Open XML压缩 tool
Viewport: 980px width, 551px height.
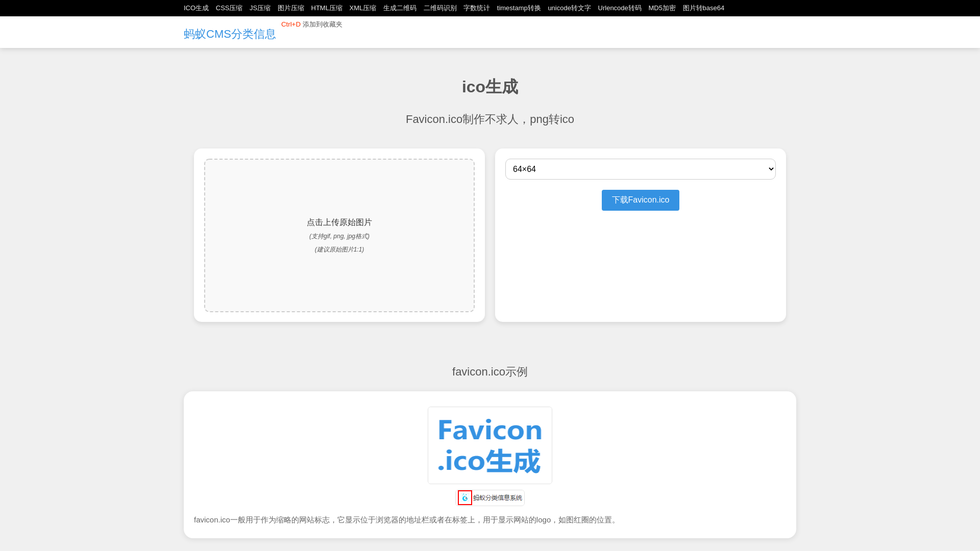(362, 8)
